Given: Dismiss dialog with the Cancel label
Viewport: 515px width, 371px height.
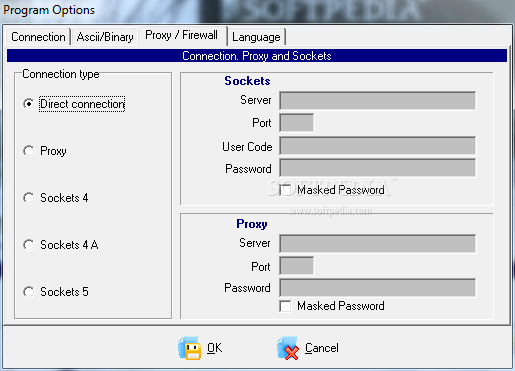Looking at the screenshot, I should click(322, 348).
